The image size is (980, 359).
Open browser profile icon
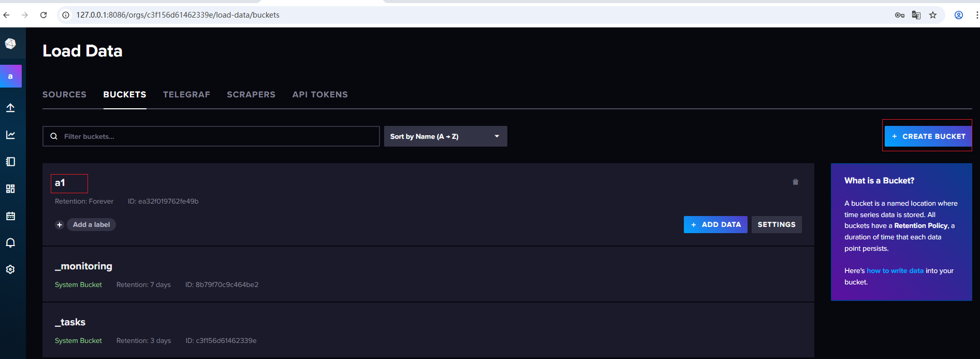tap(959, 15)
